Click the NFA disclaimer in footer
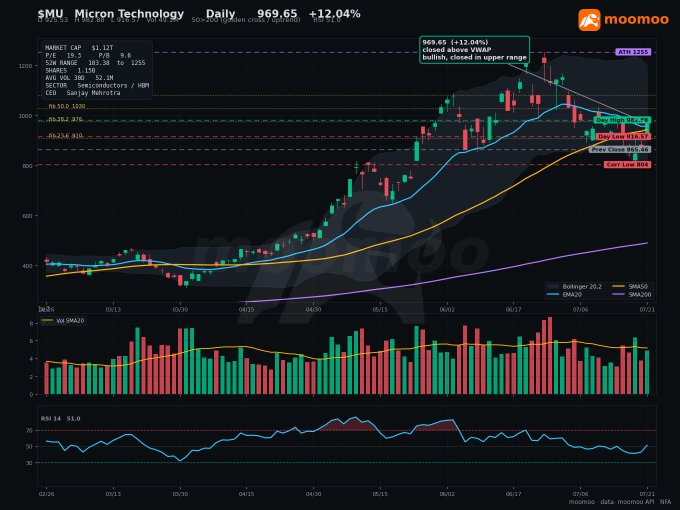The image size is (680, 510). point(665,502)
